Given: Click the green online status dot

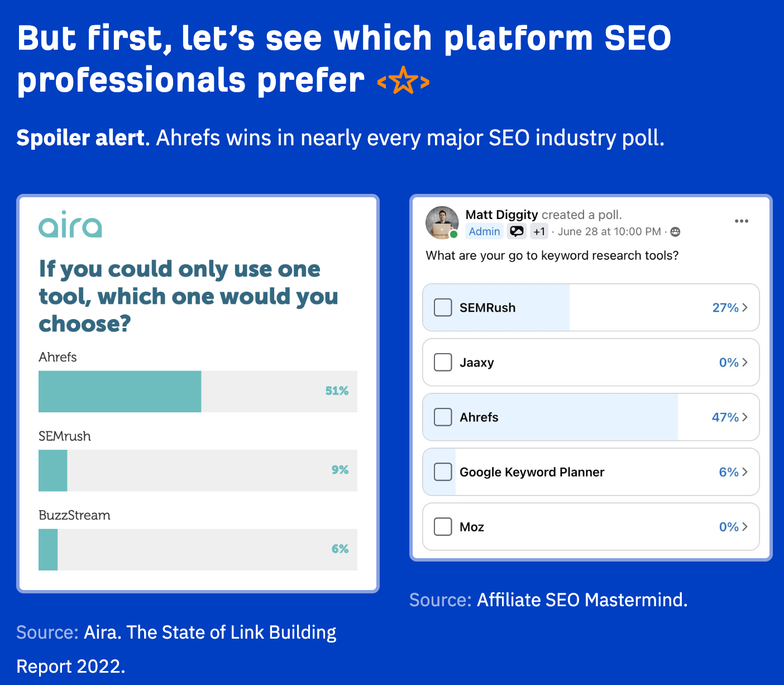Looking at the screenshot, I should (x=455, y=235).
